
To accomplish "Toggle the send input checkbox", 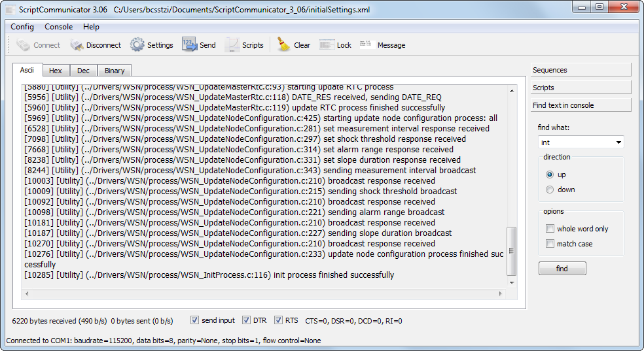I will 195,320.
